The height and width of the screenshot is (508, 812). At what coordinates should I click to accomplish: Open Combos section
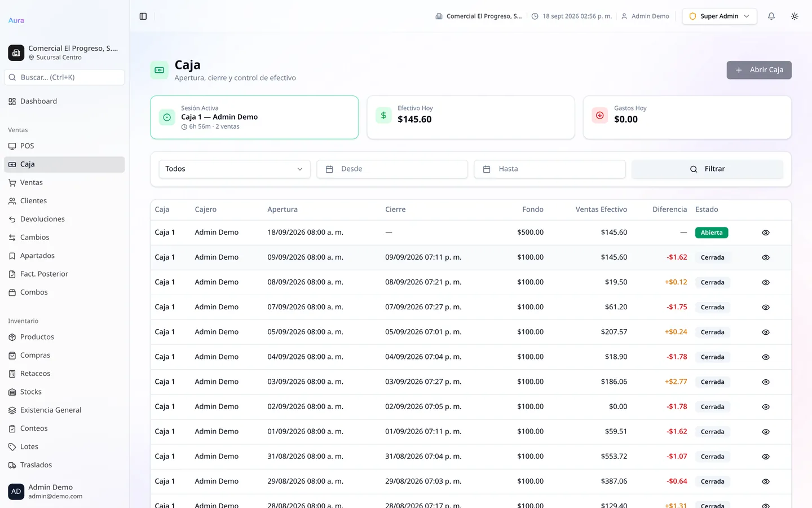pyautogui.click(x=64, y=292)
